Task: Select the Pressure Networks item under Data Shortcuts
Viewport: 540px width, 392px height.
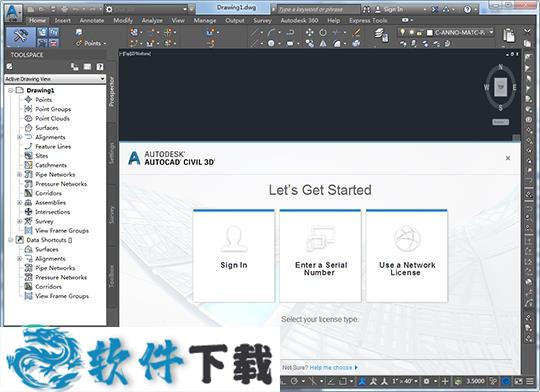Action: pyautogui.click(x=61, y=277)
